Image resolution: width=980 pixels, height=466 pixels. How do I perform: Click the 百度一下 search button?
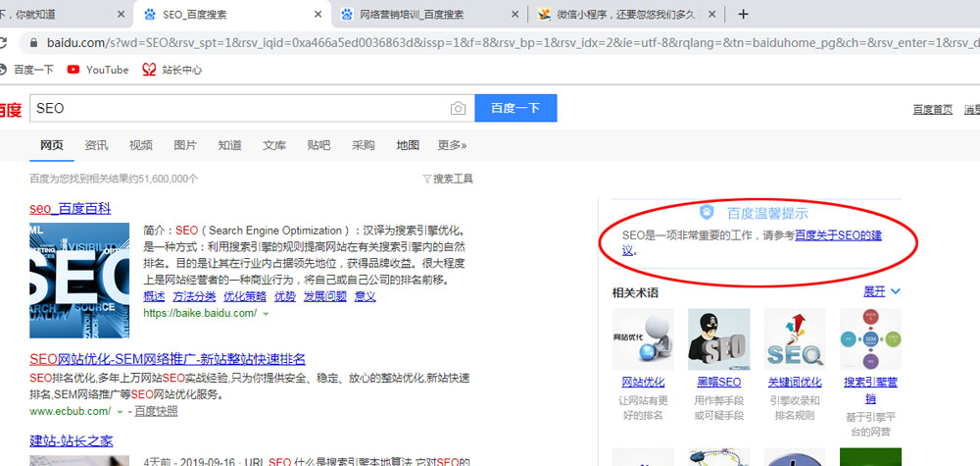point(515,108)
